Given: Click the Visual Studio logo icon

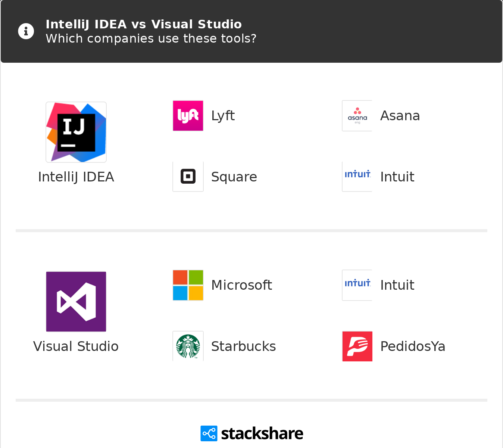Looking at the screenshot, I should 76,302.
